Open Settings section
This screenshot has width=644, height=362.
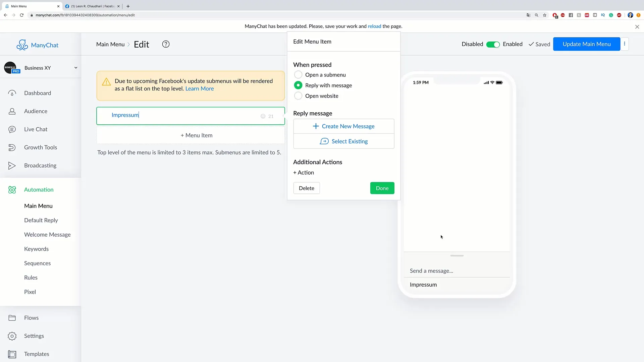[x=34, y=336]
